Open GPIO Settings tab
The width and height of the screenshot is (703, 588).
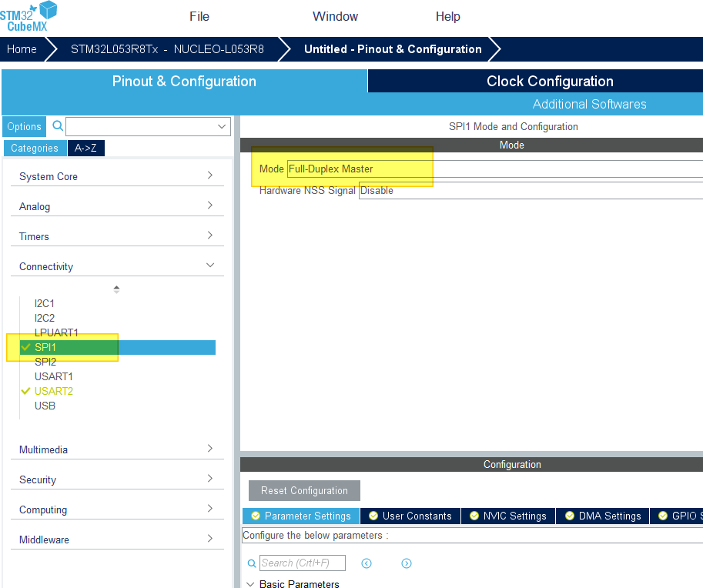(677, 516)
